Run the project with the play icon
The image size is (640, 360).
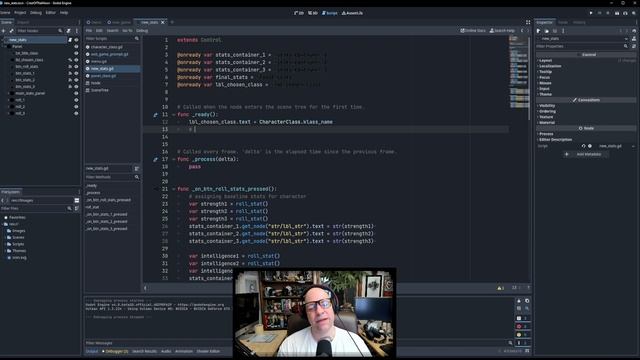click(x=591, y=13)
